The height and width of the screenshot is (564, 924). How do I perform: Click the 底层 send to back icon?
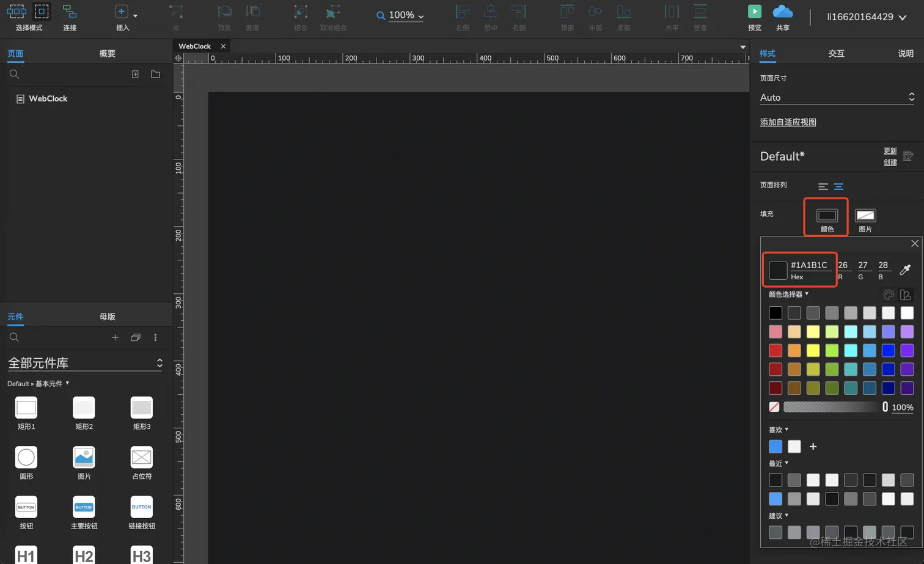[x=252, y=12]
